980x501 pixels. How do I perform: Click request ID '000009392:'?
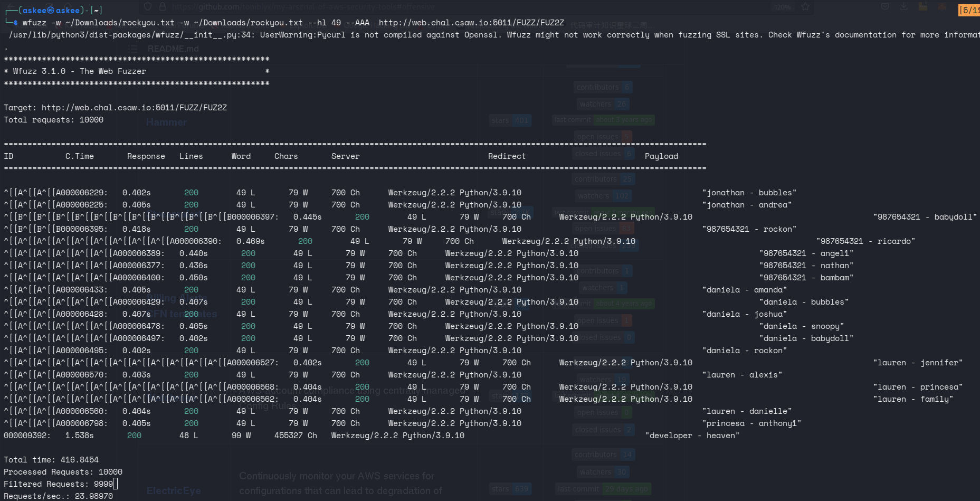(x=27, y=436)
